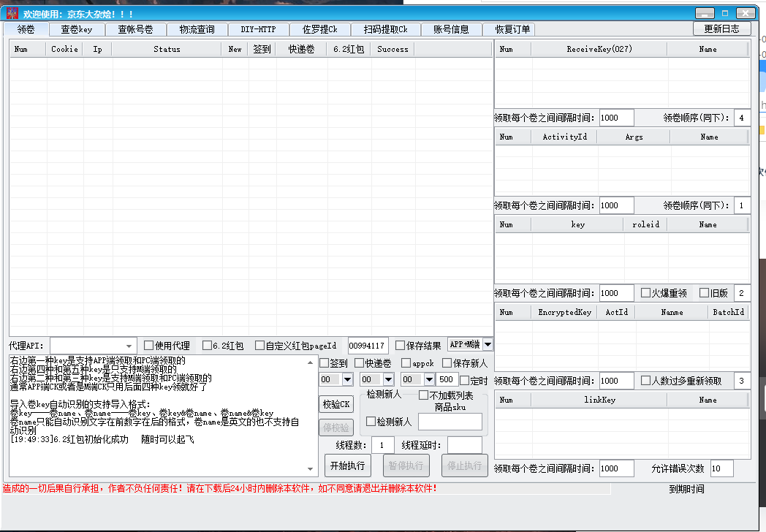Open the first 00 time dropdown
The width and height of the screenshot is (766, 532).
pos(347,380)
